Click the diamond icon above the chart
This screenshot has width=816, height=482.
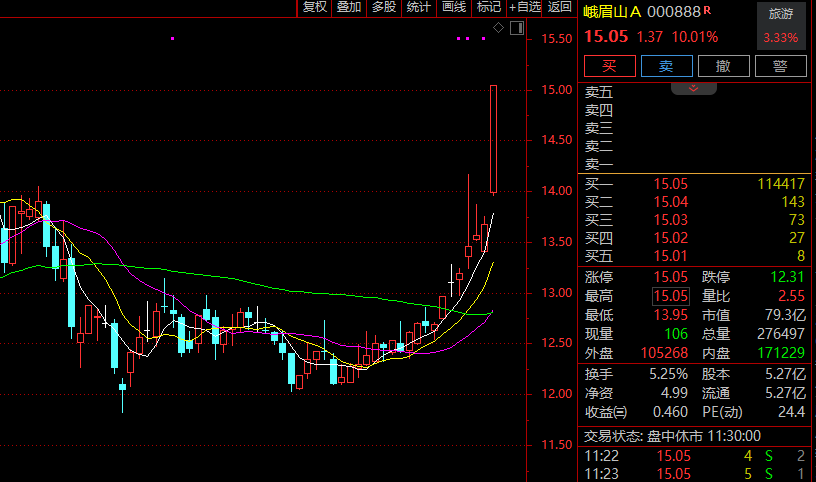click(498, 28)
